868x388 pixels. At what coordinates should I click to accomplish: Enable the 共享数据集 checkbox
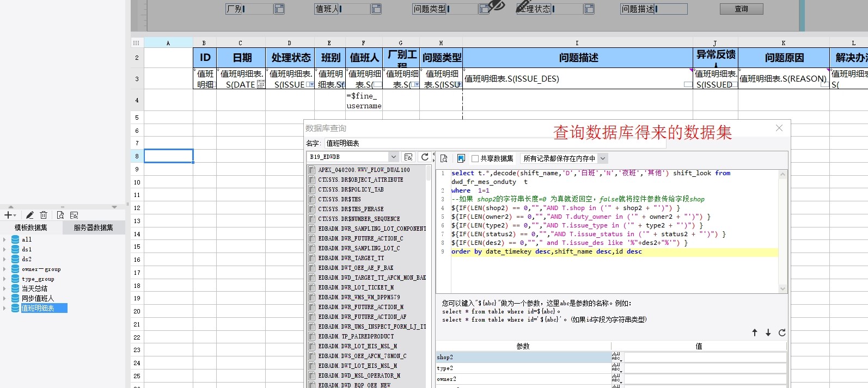click(x=475, y=158)
